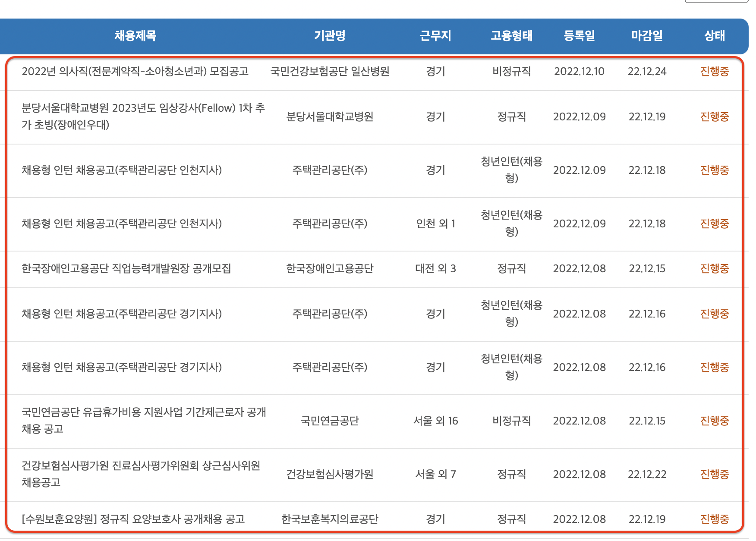Open the 2022년 의사직 소아청소년과 모집공고 posting
Image resolution: width=756 pixels, height=541 pixels.
pos(135,71)
